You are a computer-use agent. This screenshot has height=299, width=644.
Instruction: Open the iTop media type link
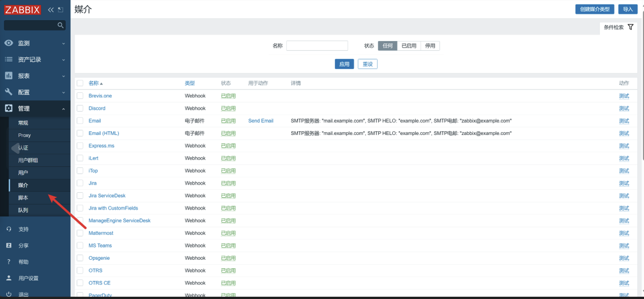point(93,171)
